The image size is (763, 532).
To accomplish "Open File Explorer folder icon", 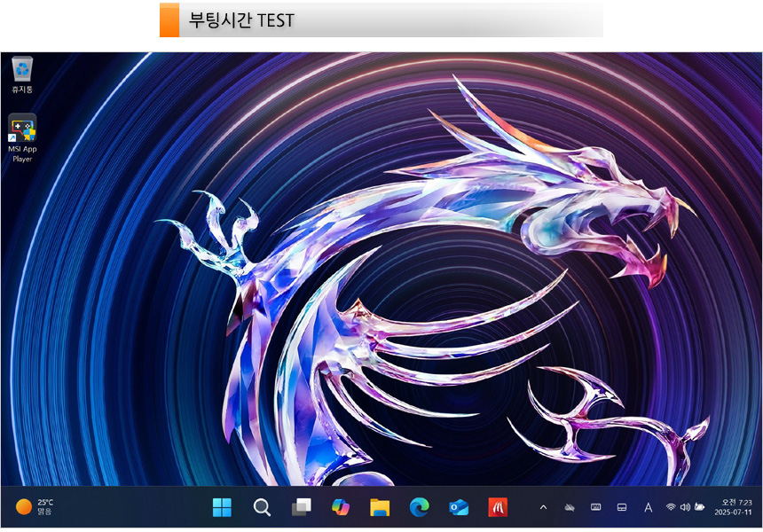I will tap(380, 507).
